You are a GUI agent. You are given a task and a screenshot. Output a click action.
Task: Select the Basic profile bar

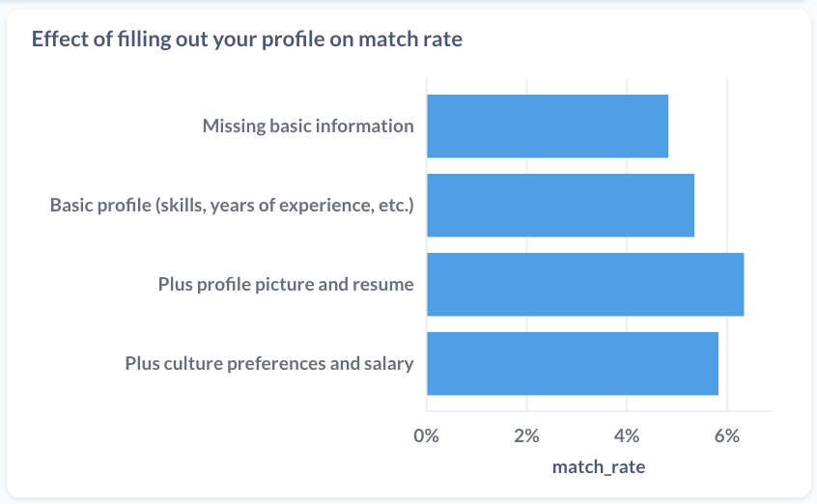click(x=561, y=206)
